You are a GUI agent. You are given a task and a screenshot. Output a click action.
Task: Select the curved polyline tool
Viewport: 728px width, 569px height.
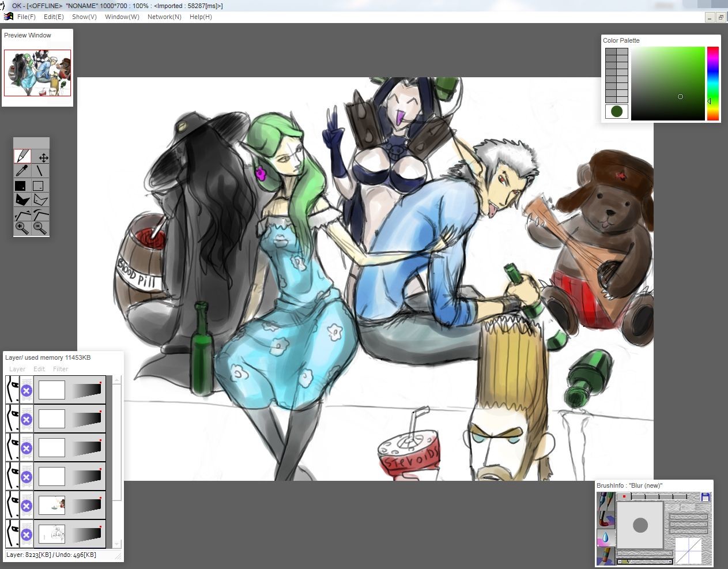coord(40,214)
